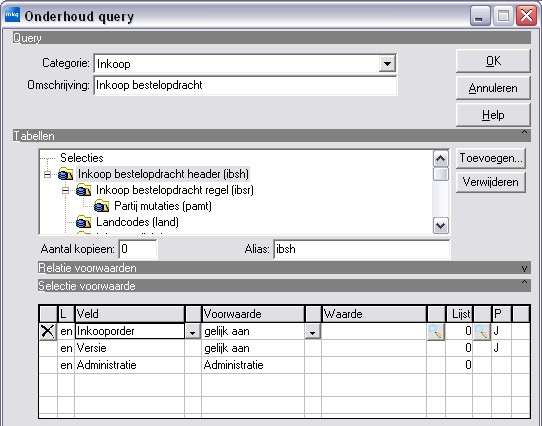Click the L column header
The image size is (542, 426).
(x=66, y=314)
